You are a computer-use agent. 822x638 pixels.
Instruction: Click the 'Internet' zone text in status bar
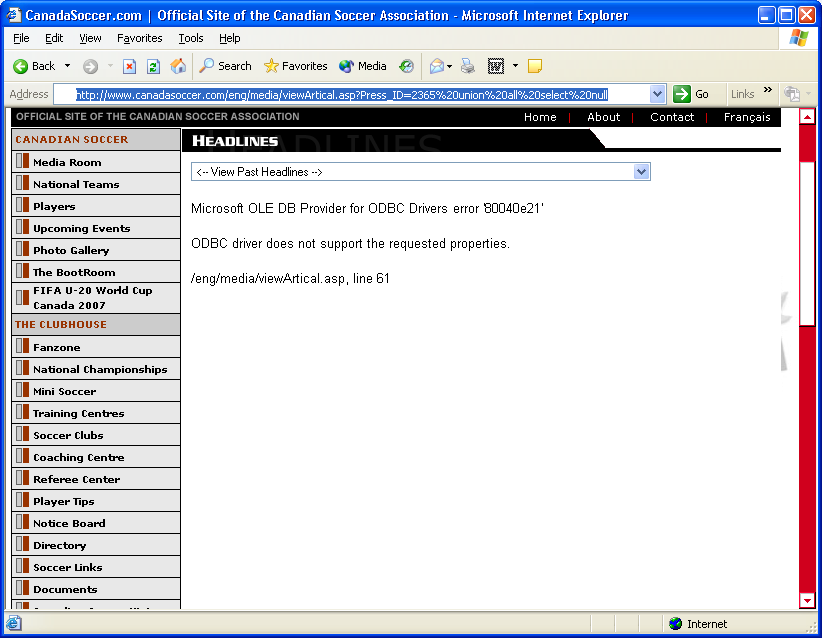click(x=707, y=624)
